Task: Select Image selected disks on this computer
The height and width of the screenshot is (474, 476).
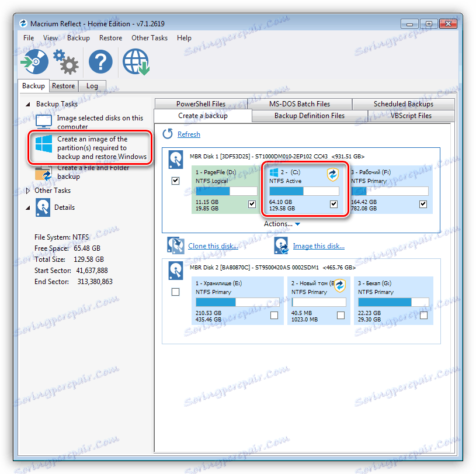Action: 100,122
